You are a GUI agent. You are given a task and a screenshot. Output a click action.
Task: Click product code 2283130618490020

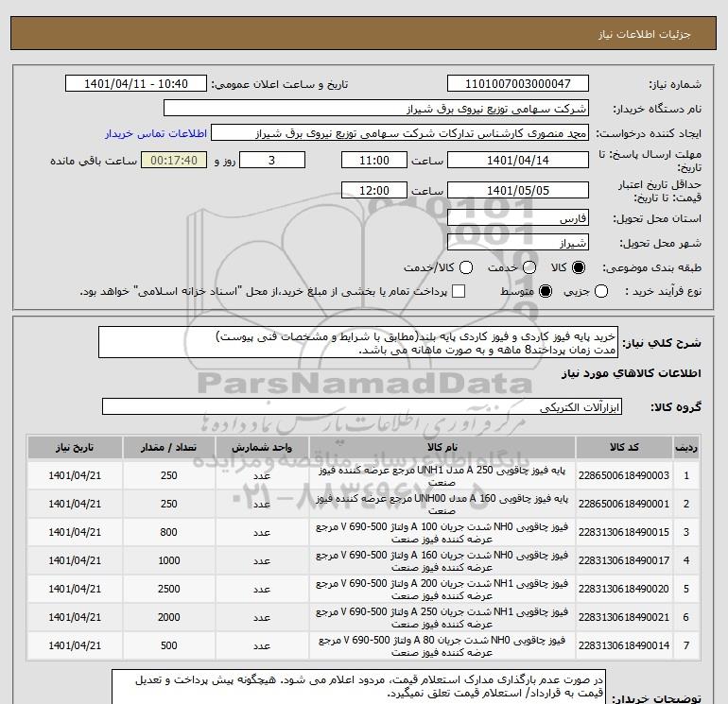point(624,589)
